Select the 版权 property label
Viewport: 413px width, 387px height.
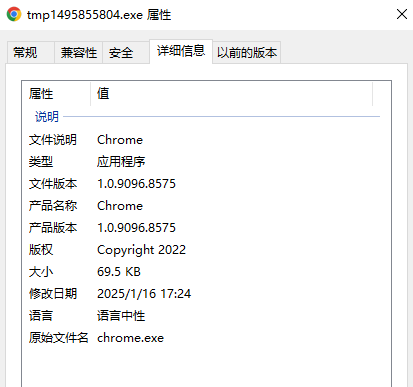click(x=41, y=250)
